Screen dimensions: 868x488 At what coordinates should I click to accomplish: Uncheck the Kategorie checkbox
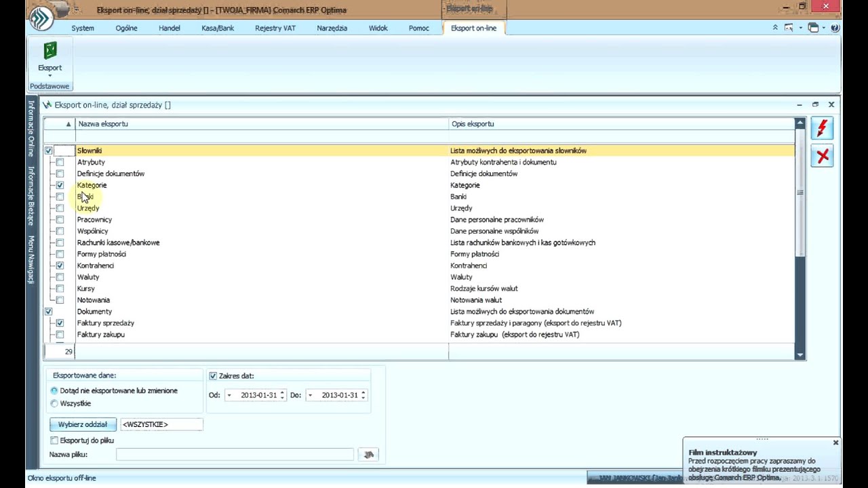60,185
